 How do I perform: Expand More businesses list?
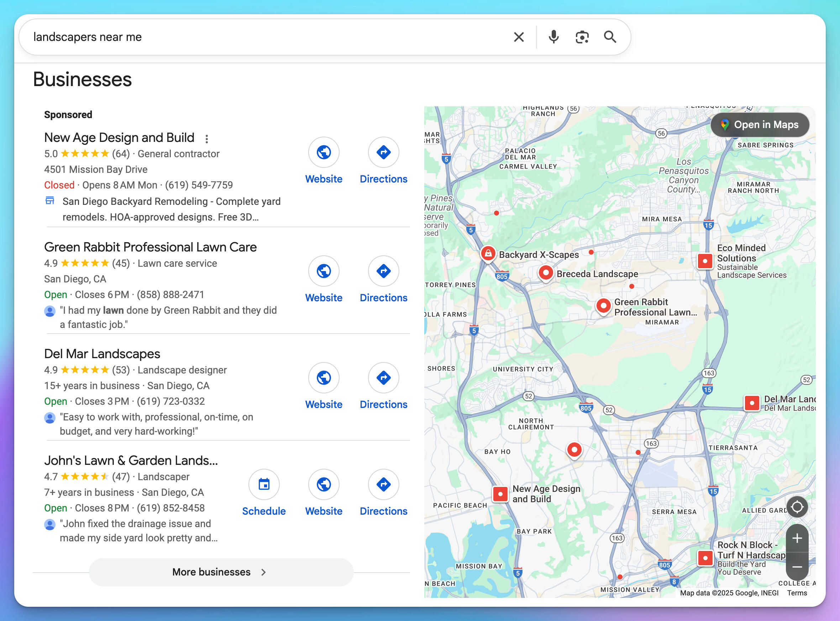tap(221, 572)
